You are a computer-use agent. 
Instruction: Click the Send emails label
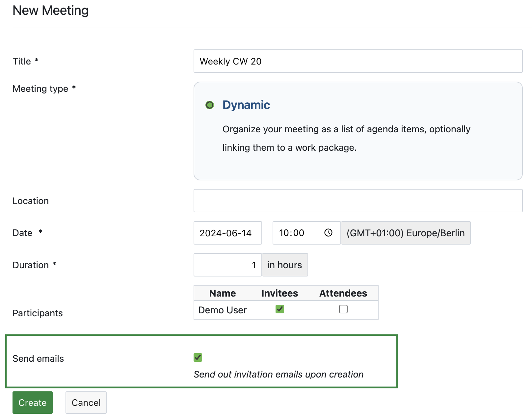coord(38,358)
